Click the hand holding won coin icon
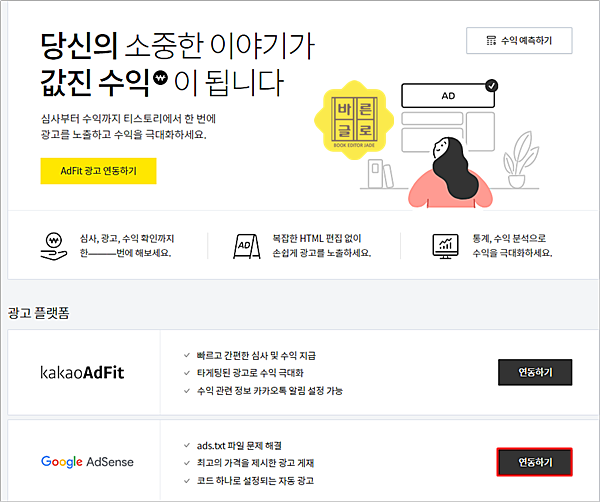600x502 pixels. coord(54,246)
